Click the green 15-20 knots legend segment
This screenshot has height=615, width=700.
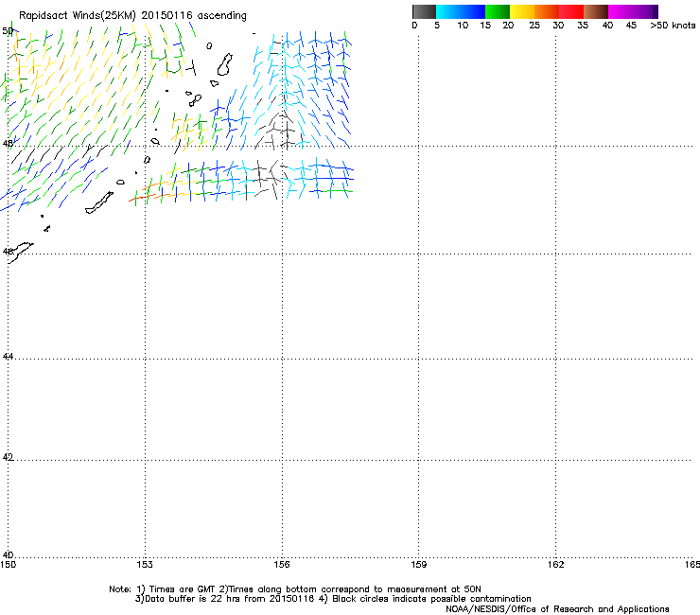(x=498, y=11)
